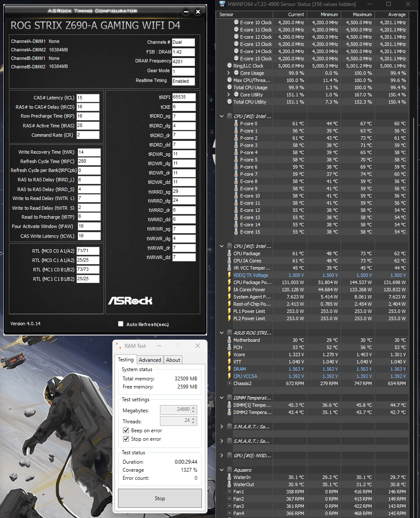420x518 pixels.
Task: Click Megabytes stepper up arrow
Action: point(194,408)
